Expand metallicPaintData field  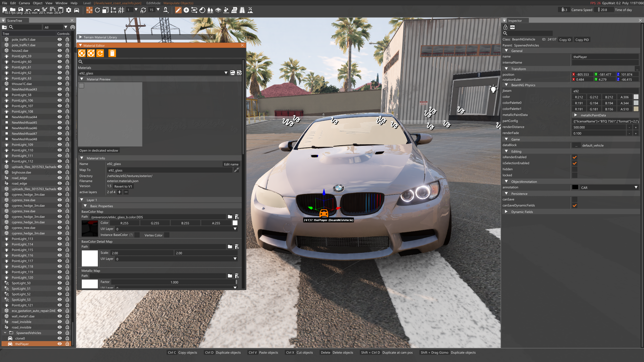(x=576, y=115)
